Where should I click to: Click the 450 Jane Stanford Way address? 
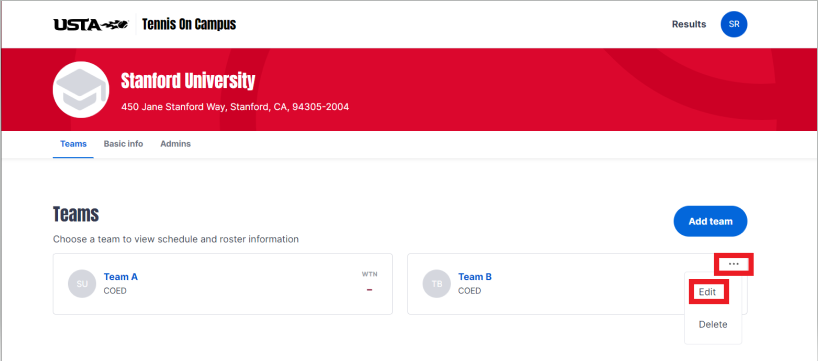tap(235, 107)
